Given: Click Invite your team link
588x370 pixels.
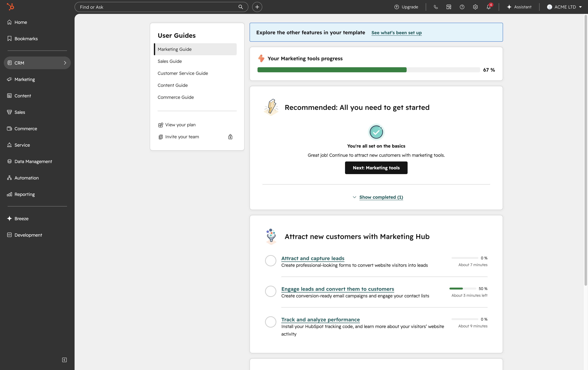Looking at the screenshot, I should click(182, 137).
